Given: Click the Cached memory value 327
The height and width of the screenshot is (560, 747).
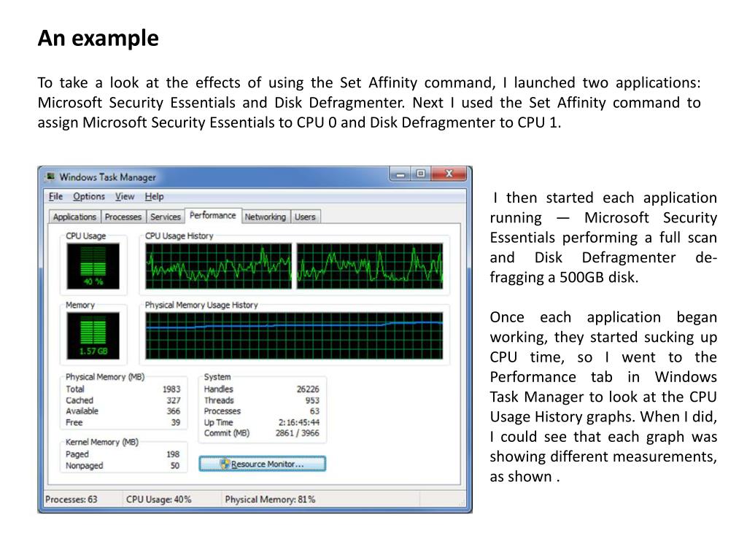Looking at the screenshot, I should pyautogui.click(x=174, y=400).
